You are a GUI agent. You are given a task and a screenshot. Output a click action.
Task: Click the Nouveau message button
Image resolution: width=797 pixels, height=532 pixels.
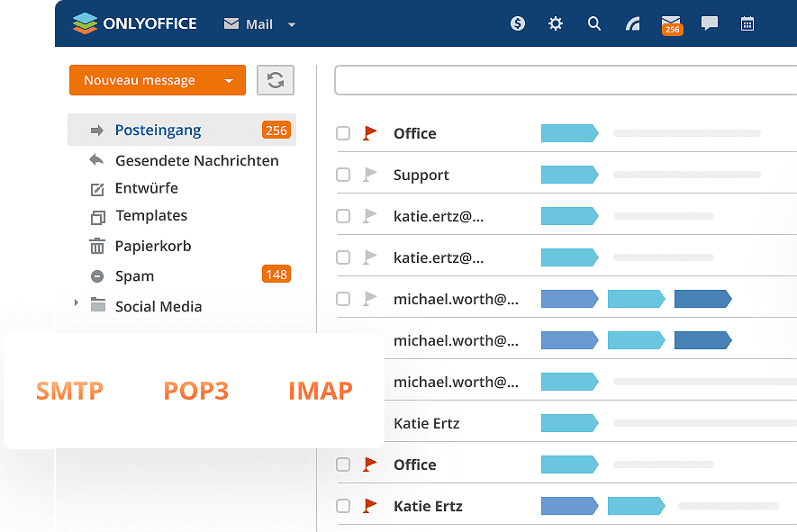pos(140,81)
